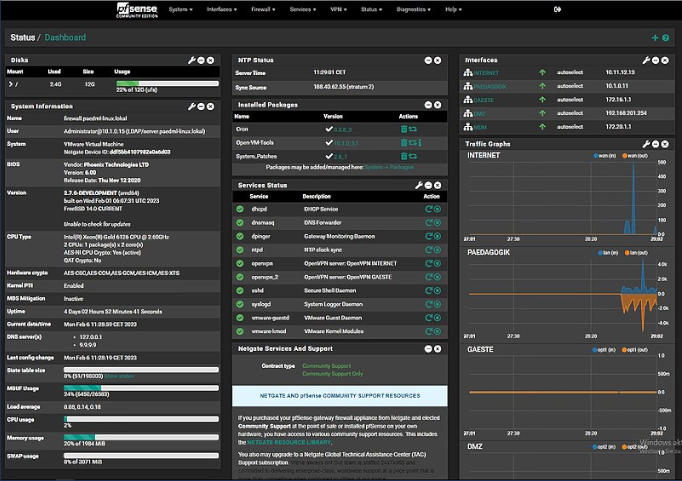Click trash icon to remove Cron package
This screenshot has height=481, width=682.
click(404, 129)
